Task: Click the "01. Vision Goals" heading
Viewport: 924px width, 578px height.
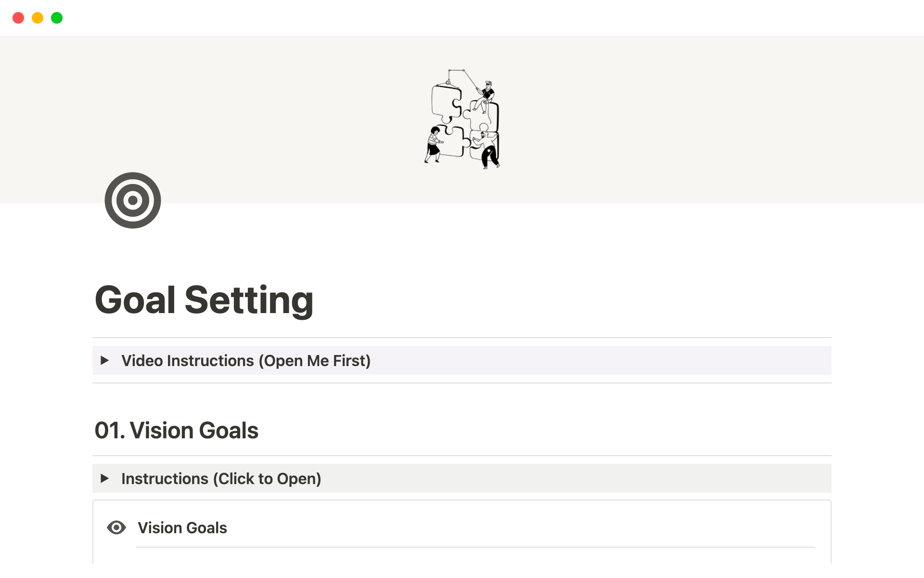Action: [176, 430]
